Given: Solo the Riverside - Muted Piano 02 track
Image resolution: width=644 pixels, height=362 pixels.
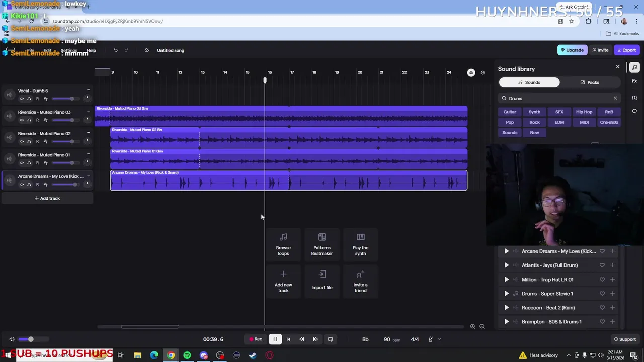Looking at the screenshot, I should coord(29,142).
